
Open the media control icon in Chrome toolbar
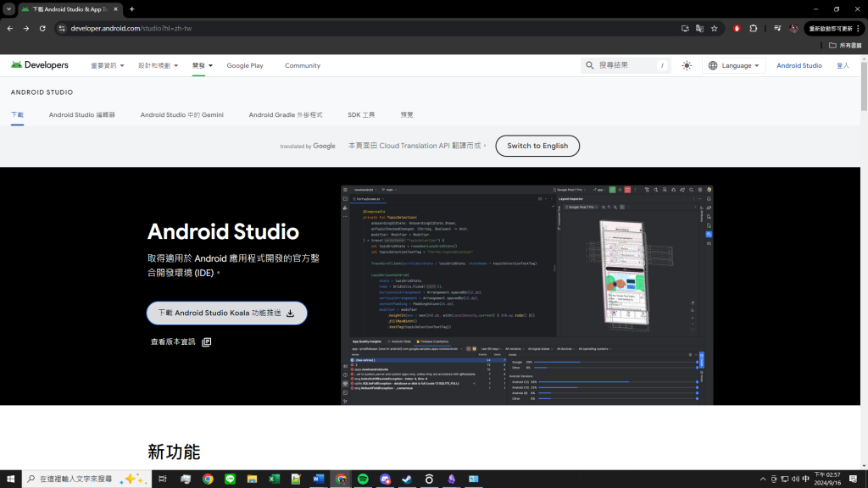click(x=777, y=28)
